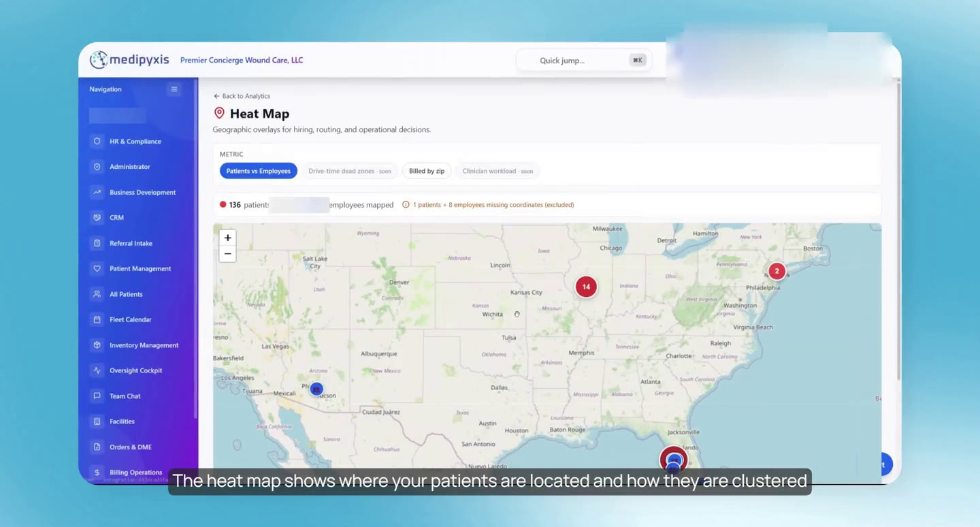Click the Administrator sidebar icon
Screen dimensions: 980x527
(97, 167)
